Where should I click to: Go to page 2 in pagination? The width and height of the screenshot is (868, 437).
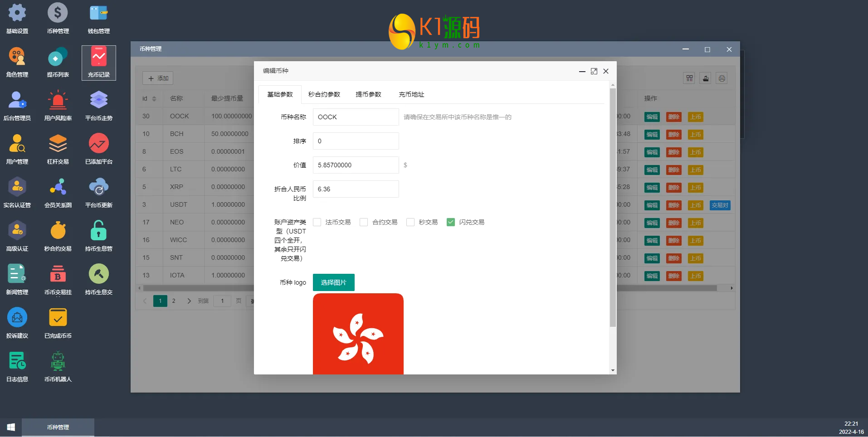click(x=174, y=301)
